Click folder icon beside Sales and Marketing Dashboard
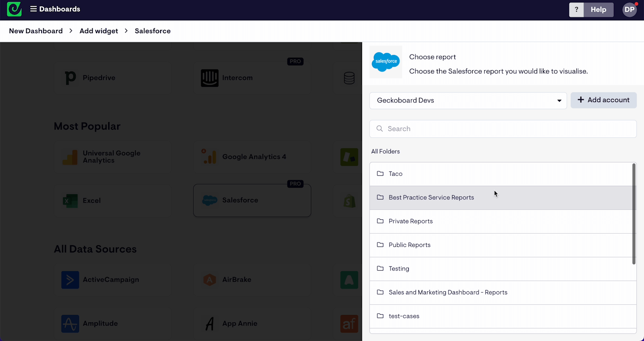The width and height of the screenshot is (644, 341). [380, 292]
